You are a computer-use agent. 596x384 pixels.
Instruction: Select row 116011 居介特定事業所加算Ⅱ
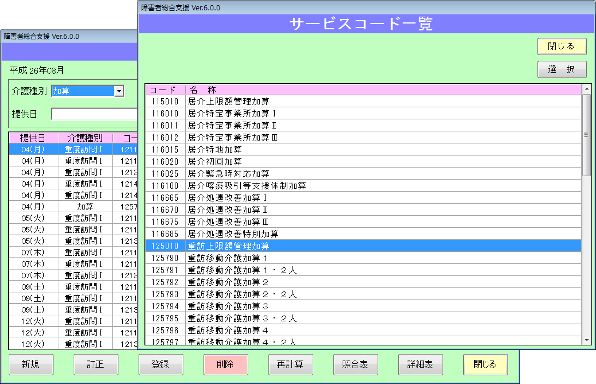point(363,125)
